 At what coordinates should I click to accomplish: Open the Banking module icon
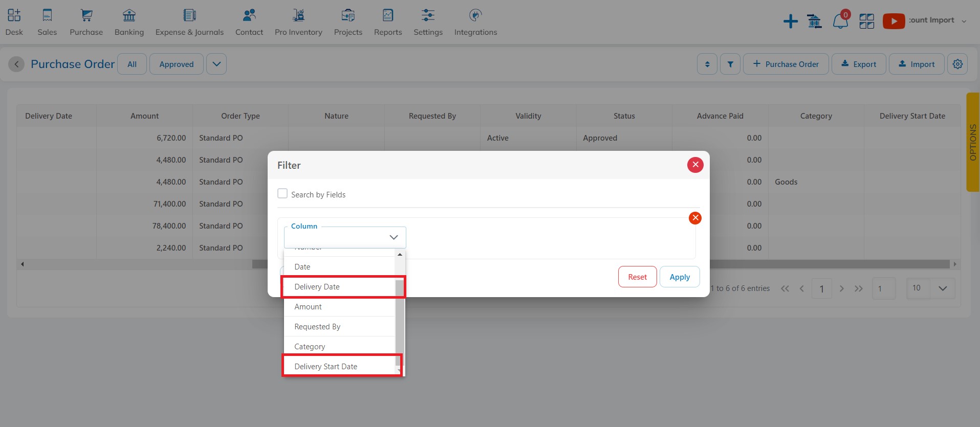click(x=129, y=15)
